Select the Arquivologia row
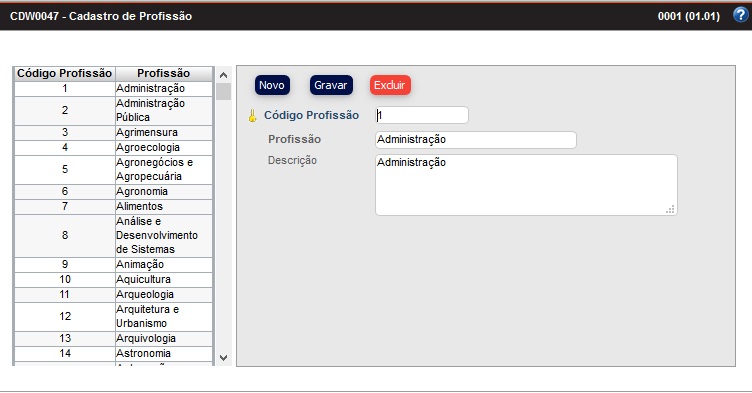 (113, 338)
